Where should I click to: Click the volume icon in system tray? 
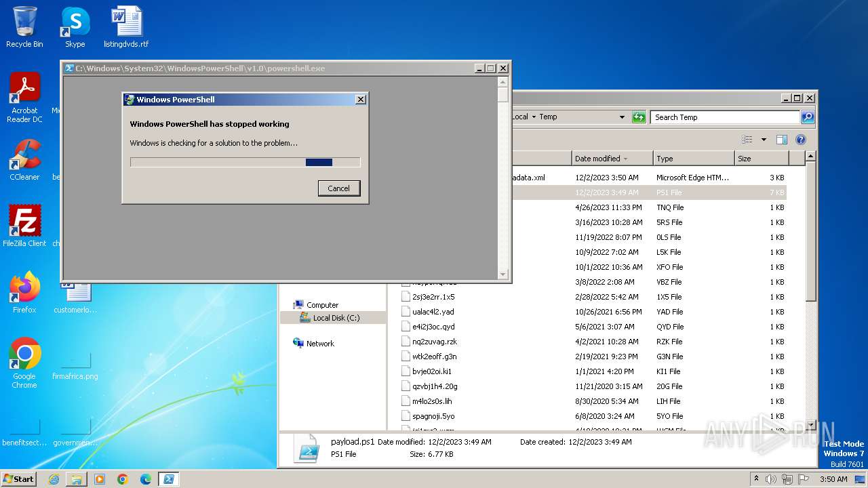tap(770, 479)
